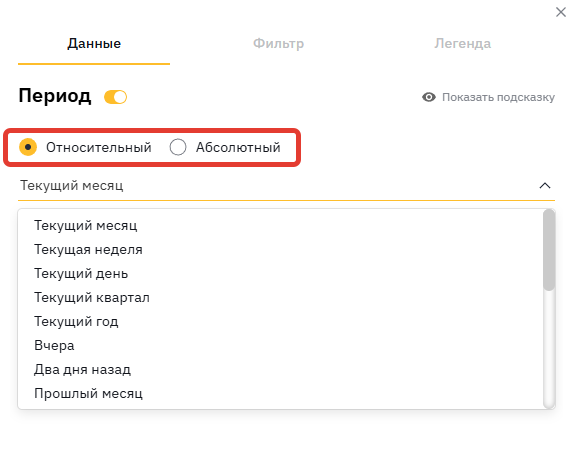The image size is (578, 457).
Task: Select the Абсолютный radio button
Action: coord(178,147)
